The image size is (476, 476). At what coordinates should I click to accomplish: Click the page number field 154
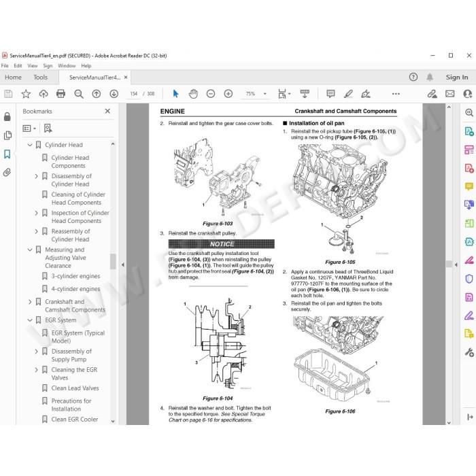pyautogui.click(x=133, y=94)
